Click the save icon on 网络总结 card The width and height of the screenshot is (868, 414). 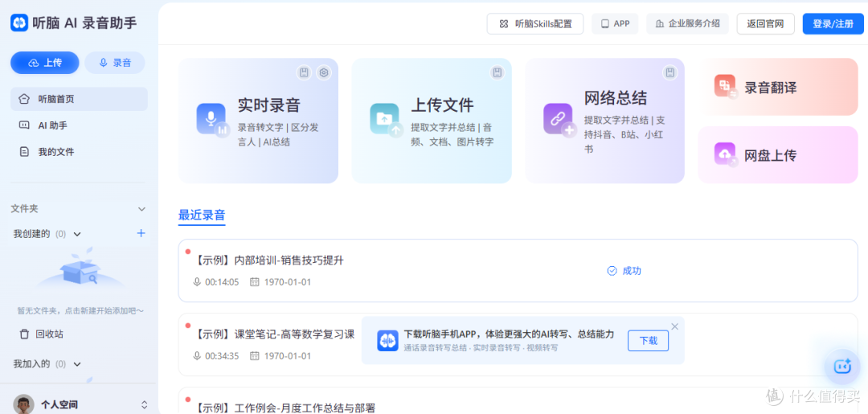point(669,72)
